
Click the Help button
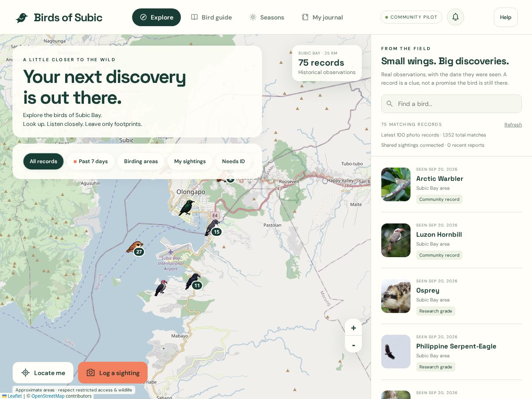[x=506, y=17]
